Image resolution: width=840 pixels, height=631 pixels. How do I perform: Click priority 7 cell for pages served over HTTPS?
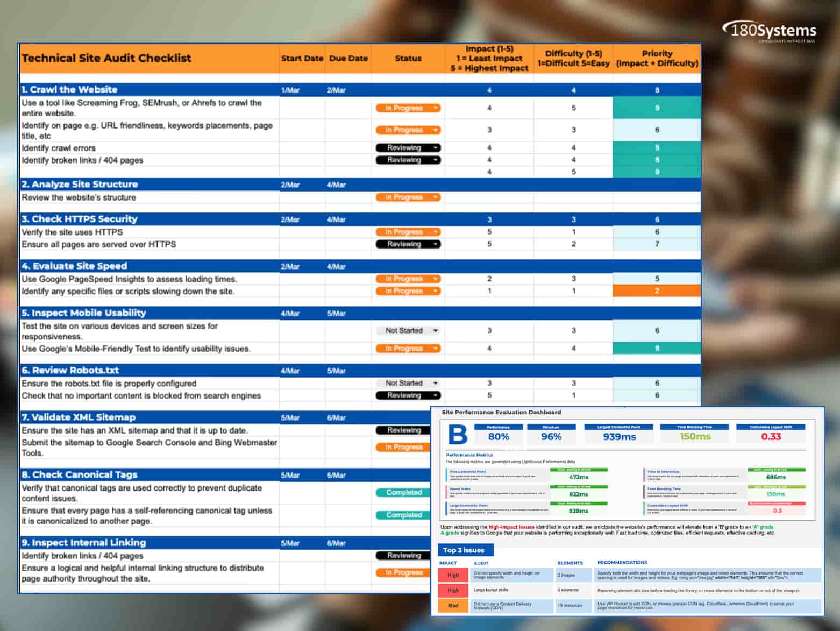(657, 244)
